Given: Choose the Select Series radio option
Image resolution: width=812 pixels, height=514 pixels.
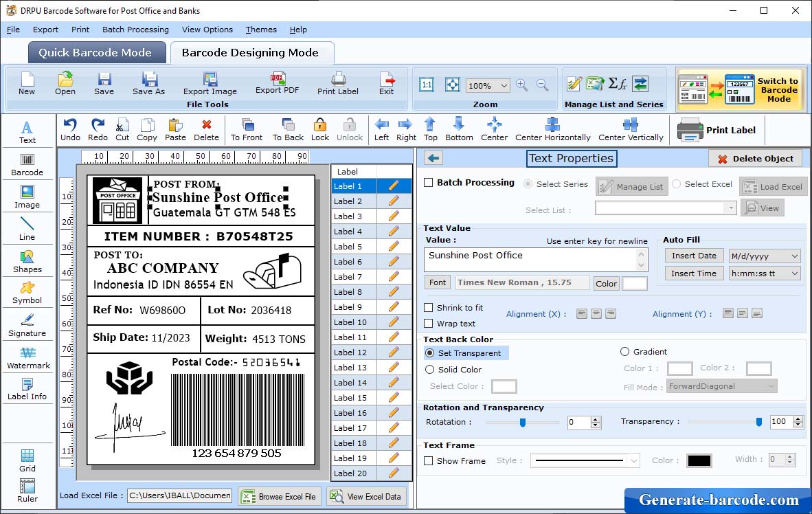Looking at the screenshot, I should click(x=528, y=184).
